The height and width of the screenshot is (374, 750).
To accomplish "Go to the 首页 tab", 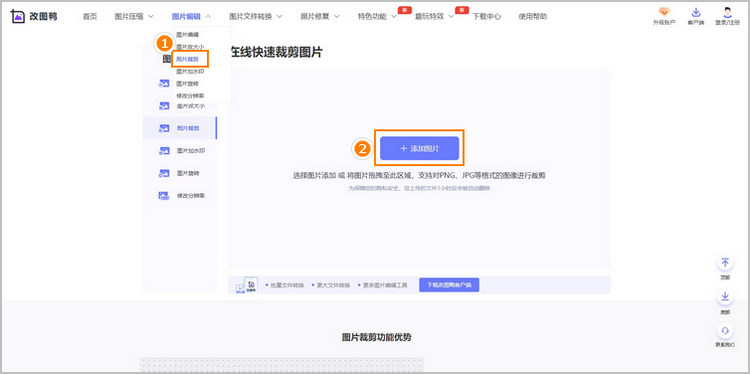I will coord(89,16).
